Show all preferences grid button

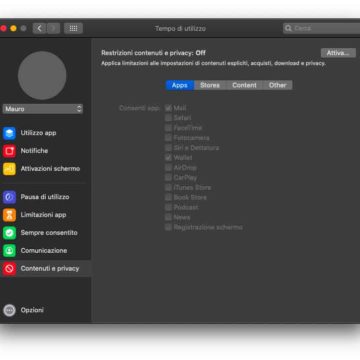tap(73, 28)
